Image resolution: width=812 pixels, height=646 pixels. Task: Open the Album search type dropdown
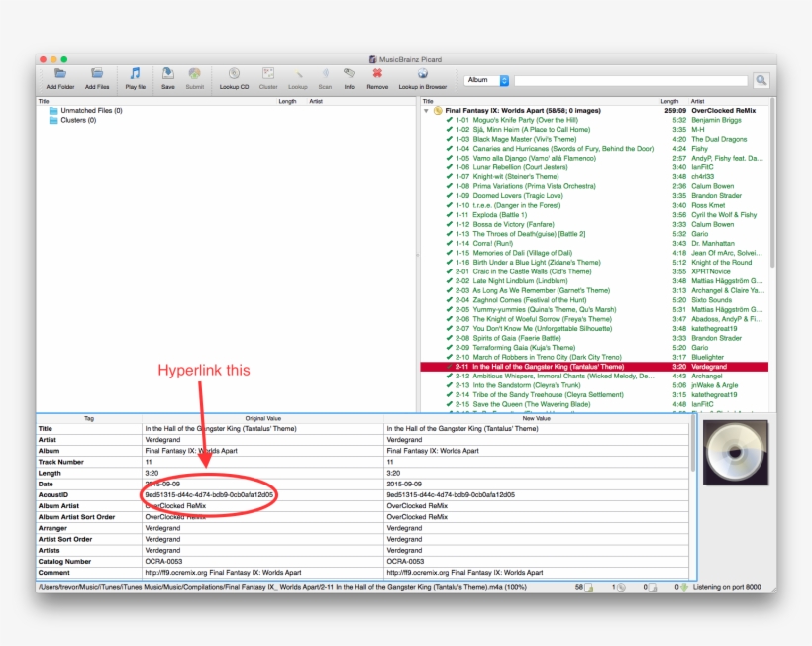tap(486, 80)
